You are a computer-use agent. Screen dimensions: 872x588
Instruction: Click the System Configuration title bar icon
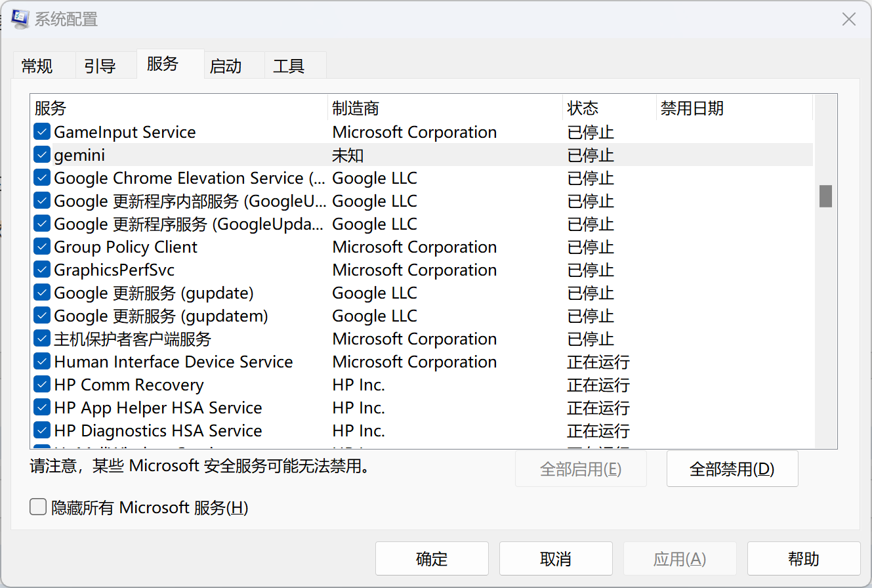coord(20,19)
